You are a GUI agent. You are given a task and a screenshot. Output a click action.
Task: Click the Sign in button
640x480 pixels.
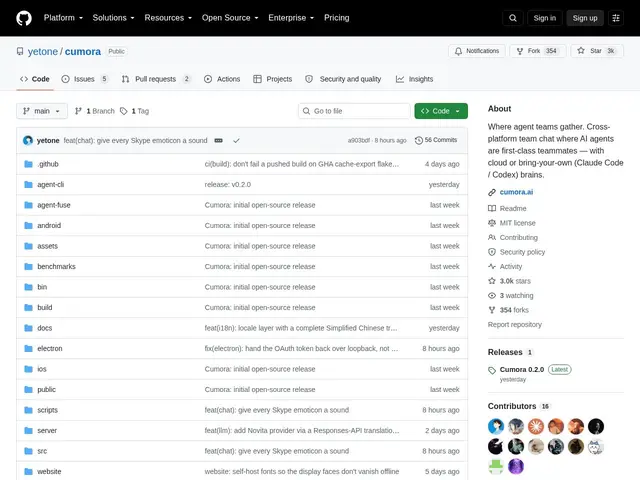tap(544, 18)
